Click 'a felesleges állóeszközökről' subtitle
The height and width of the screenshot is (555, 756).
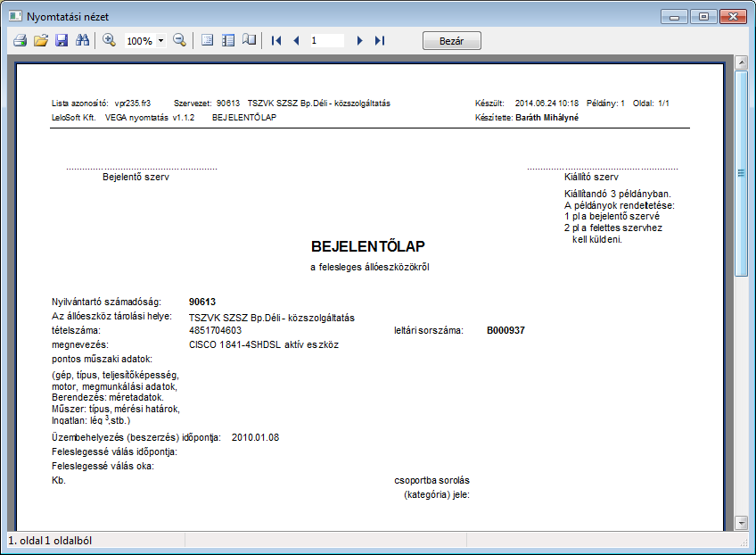pos(370,268)
